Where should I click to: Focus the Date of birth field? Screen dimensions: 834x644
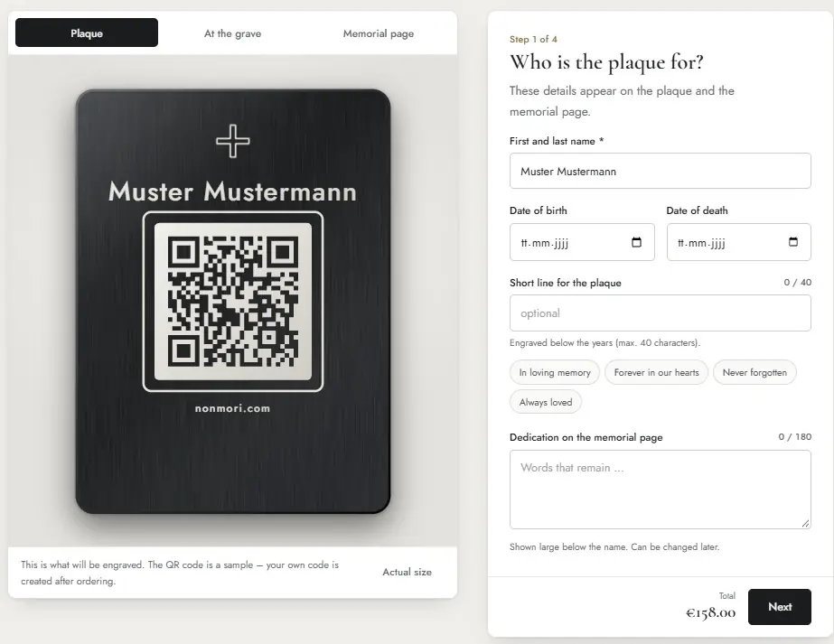[582, 242]
